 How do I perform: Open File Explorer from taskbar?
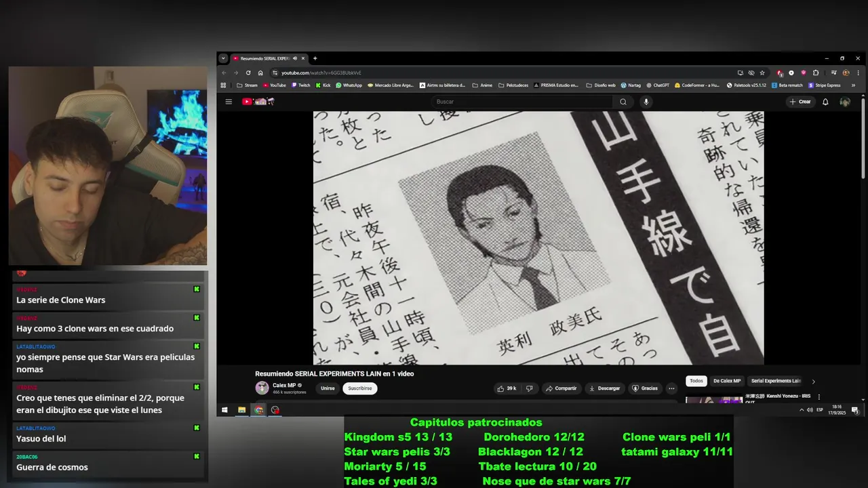(x=241, y=410)
